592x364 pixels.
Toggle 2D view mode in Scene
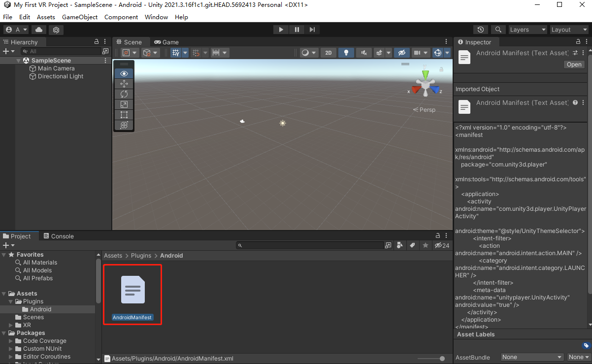pos(328,53)
